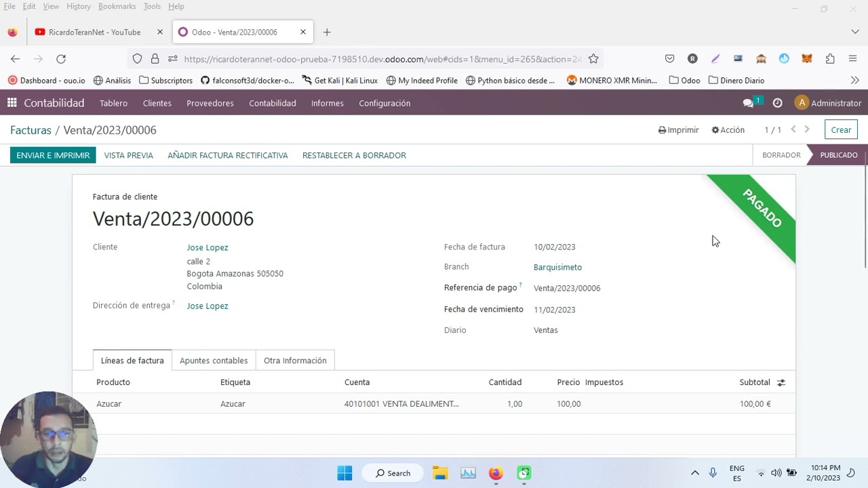Open the Firefox shield tracking protection
Image resolution: width=868 pixels, height=488 pixels.
137,59
